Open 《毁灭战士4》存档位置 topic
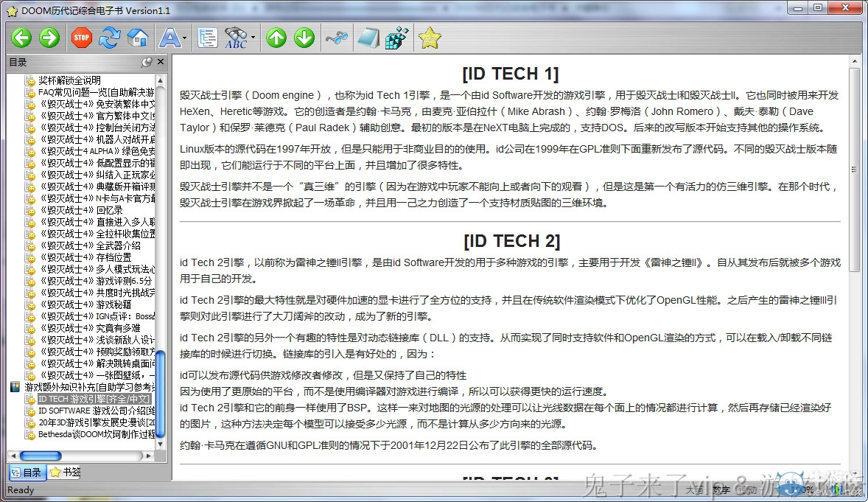The width and height of the screenshot is (868, 502). pos(85,258)
